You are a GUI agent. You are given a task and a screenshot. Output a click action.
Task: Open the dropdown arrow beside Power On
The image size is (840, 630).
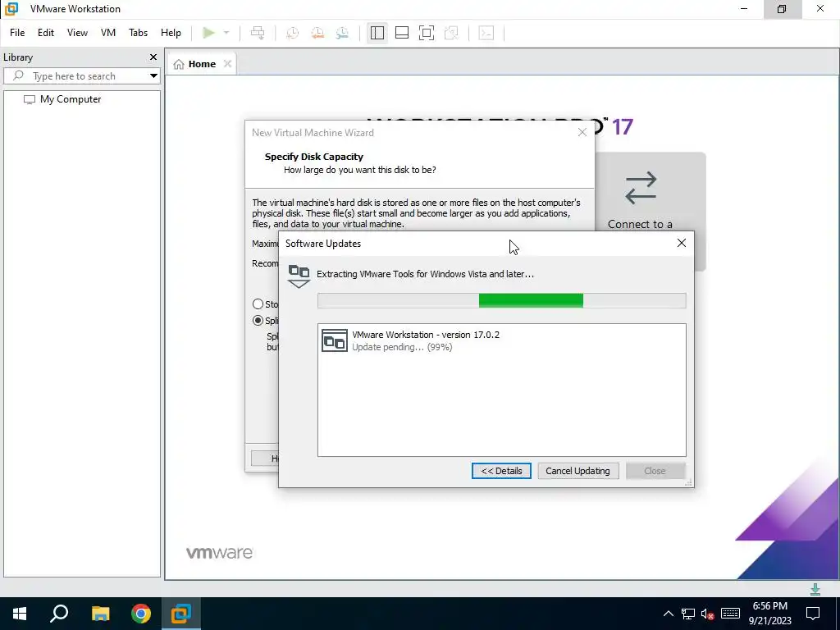(x=226, y=33)
